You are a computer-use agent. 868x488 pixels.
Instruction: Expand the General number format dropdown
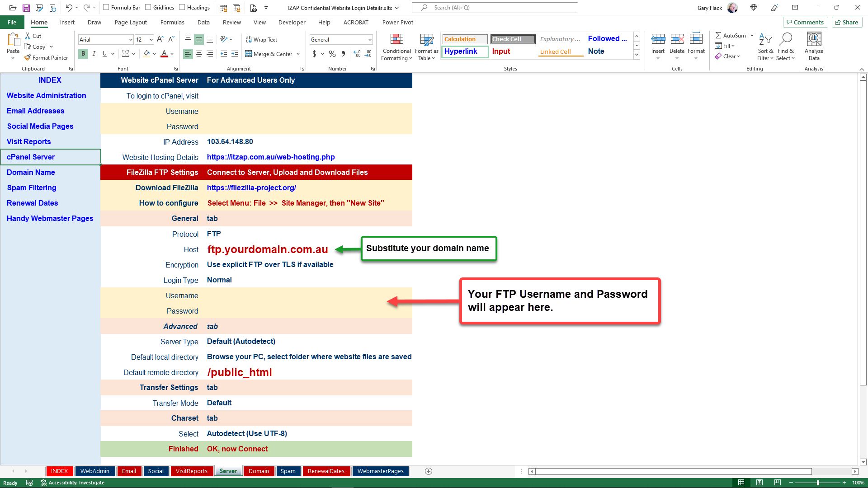[369, 40]
